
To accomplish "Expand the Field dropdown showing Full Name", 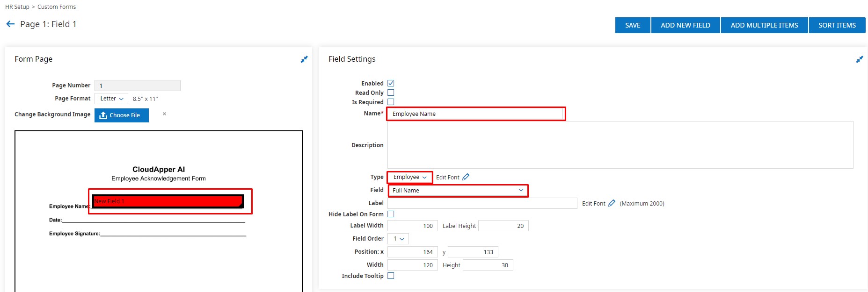I will [x=458, y=190].
